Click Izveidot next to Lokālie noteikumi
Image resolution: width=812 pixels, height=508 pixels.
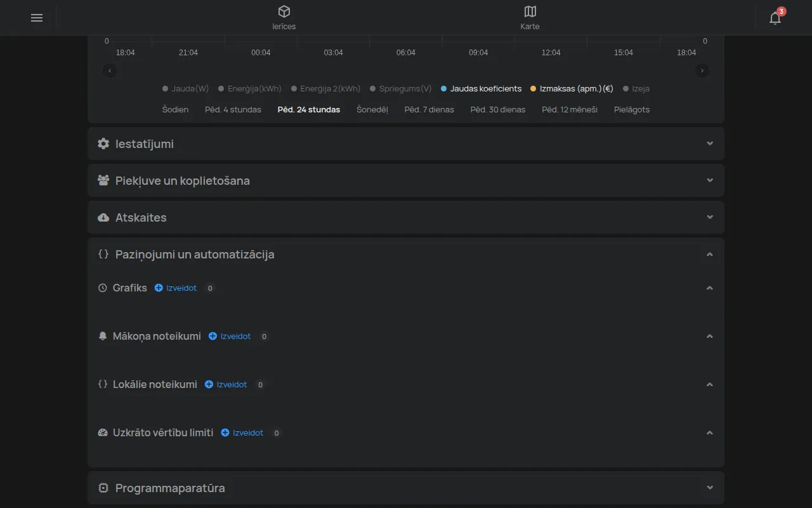coord(226,385)
